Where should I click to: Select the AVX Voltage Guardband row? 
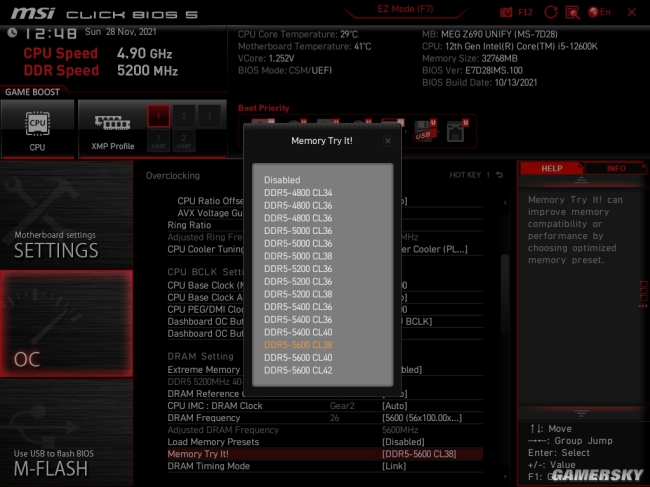pos(210,213)
